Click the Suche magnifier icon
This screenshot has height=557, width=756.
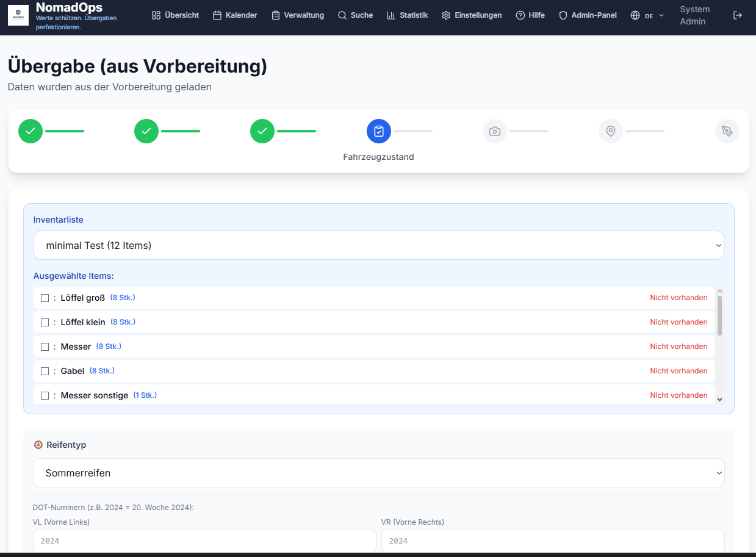(342, 15)
